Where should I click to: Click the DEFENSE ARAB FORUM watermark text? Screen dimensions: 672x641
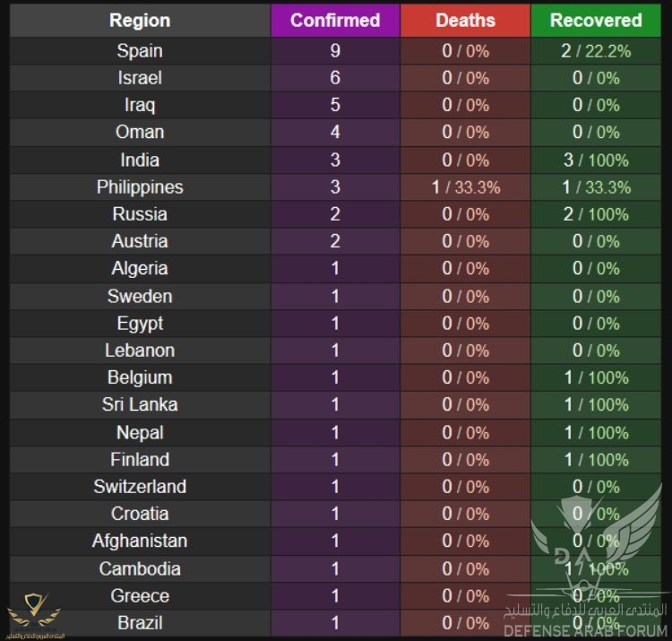click(x=585, y=631)
